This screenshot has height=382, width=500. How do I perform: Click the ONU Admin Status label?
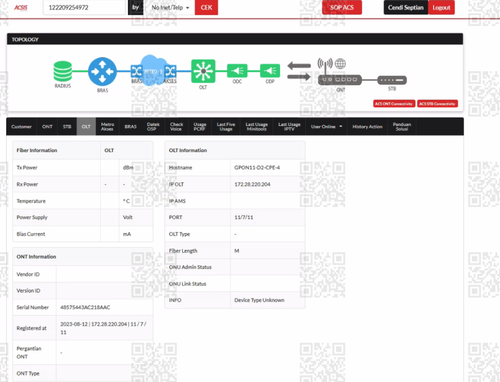coord(190,267)
